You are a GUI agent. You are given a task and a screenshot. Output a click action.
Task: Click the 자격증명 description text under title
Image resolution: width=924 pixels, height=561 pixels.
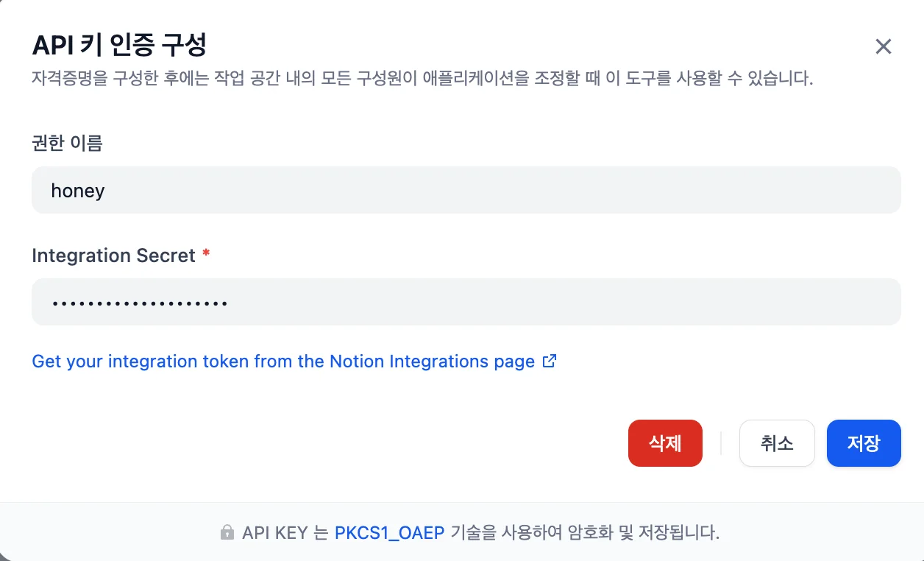point(422,78)
